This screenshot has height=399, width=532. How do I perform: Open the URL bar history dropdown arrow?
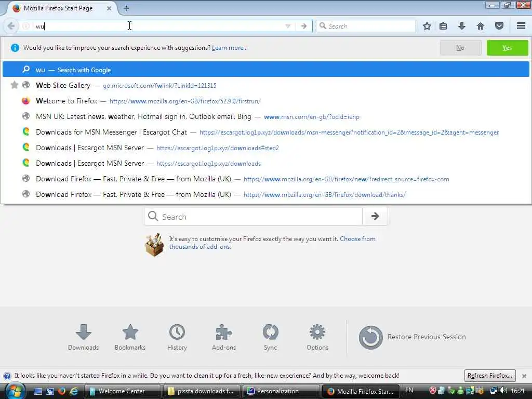coord(288,26)
